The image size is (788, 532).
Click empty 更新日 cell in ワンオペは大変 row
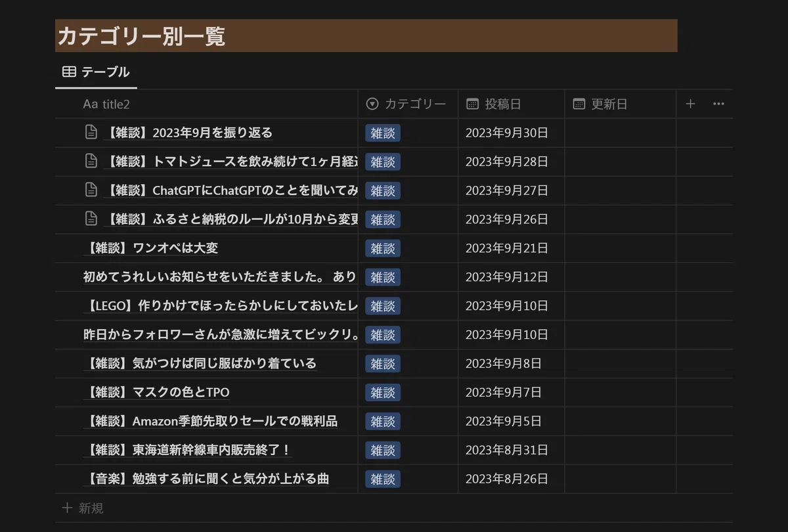620,248
